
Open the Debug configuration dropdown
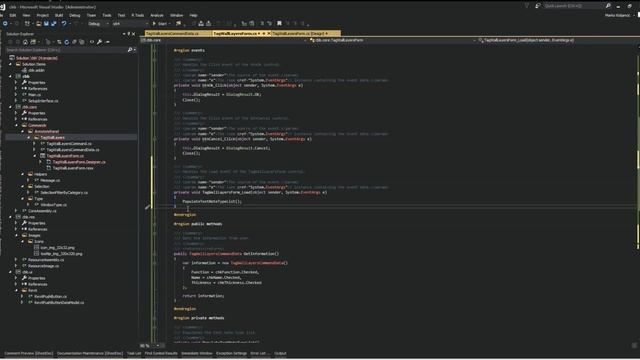[x=99, y=24]
